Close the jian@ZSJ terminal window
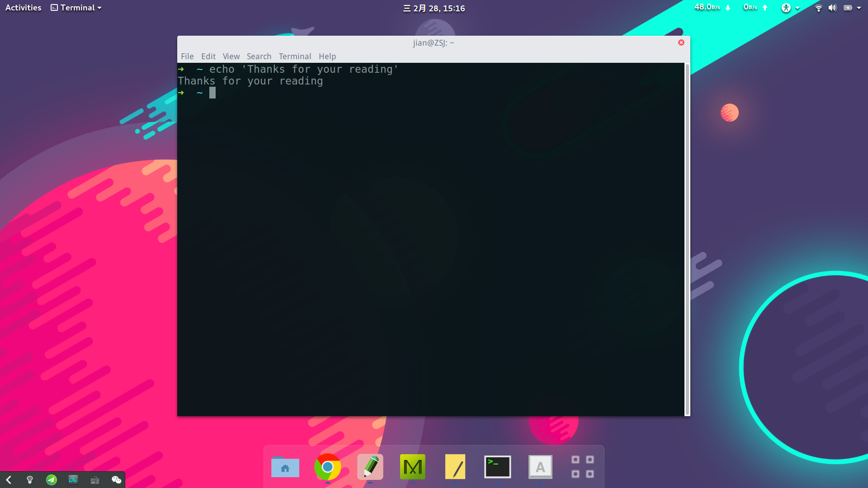 [681, 42]
